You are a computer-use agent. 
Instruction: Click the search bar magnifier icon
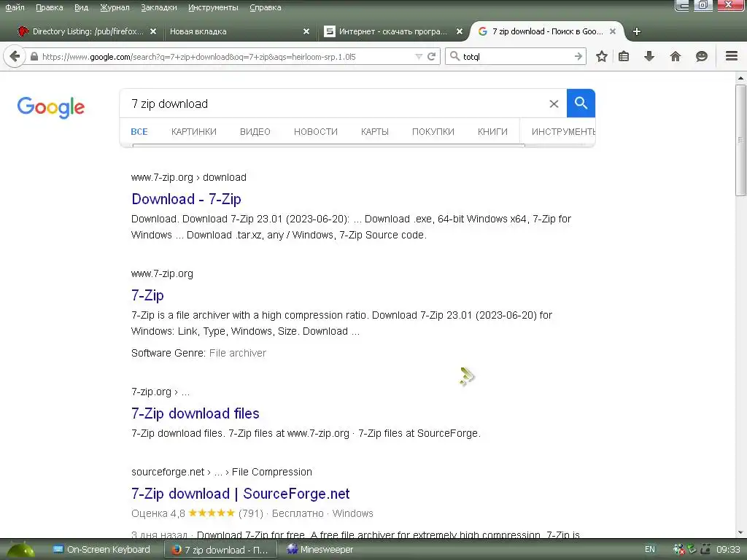click(x=454, y=56)
